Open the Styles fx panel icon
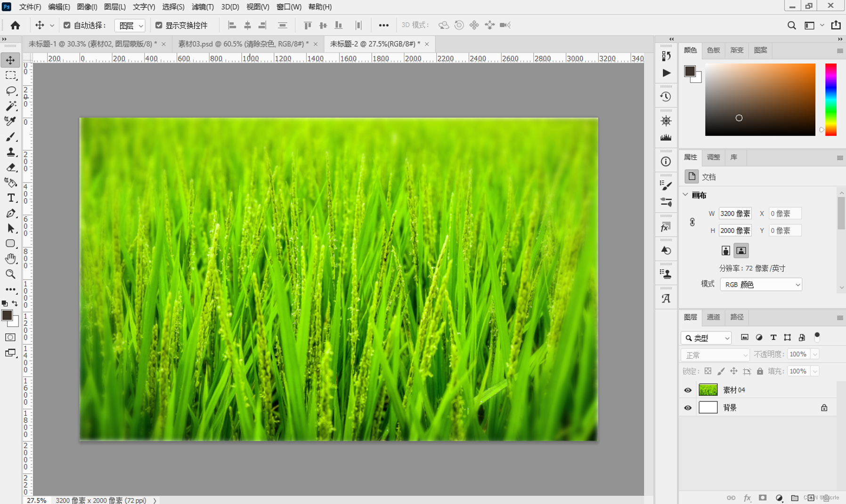 point(666,227)
